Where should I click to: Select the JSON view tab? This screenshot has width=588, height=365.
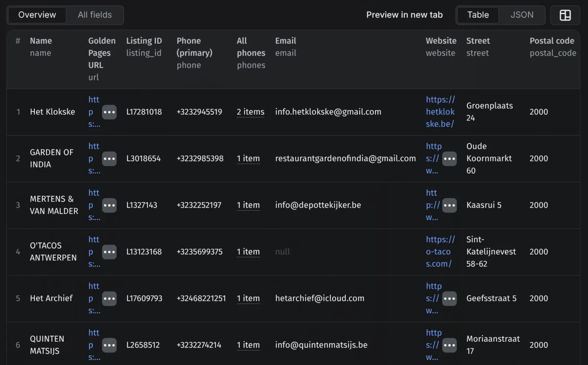point(522,15)
